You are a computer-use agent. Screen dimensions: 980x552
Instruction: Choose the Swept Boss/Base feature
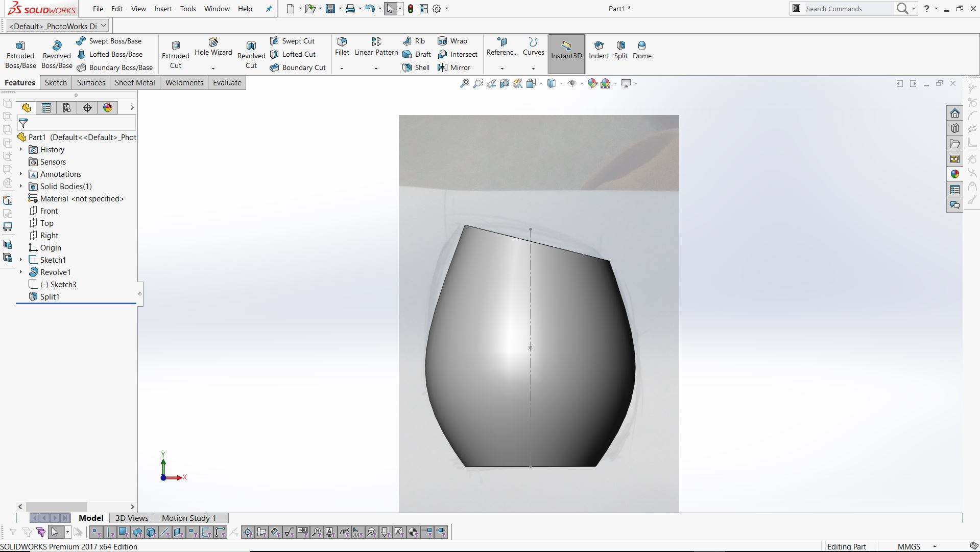[109, 41]
